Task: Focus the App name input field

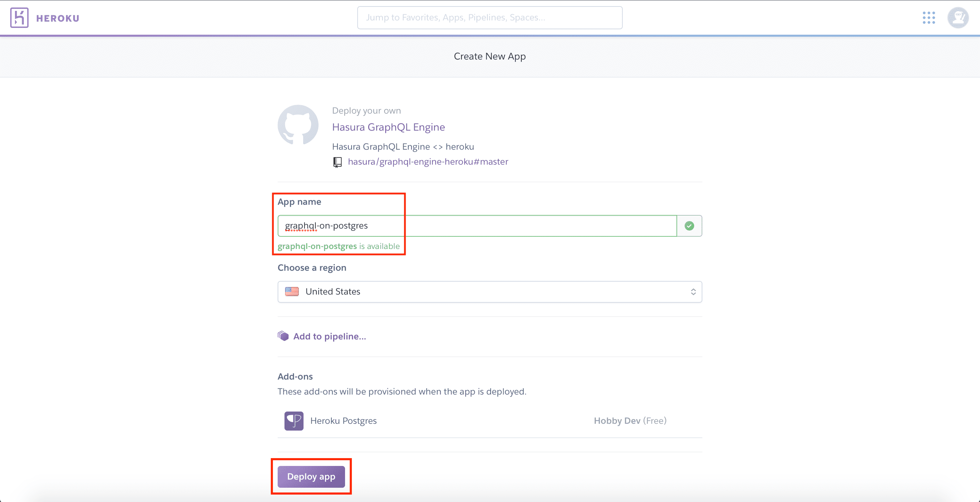Action: click(x=477, y=226)
